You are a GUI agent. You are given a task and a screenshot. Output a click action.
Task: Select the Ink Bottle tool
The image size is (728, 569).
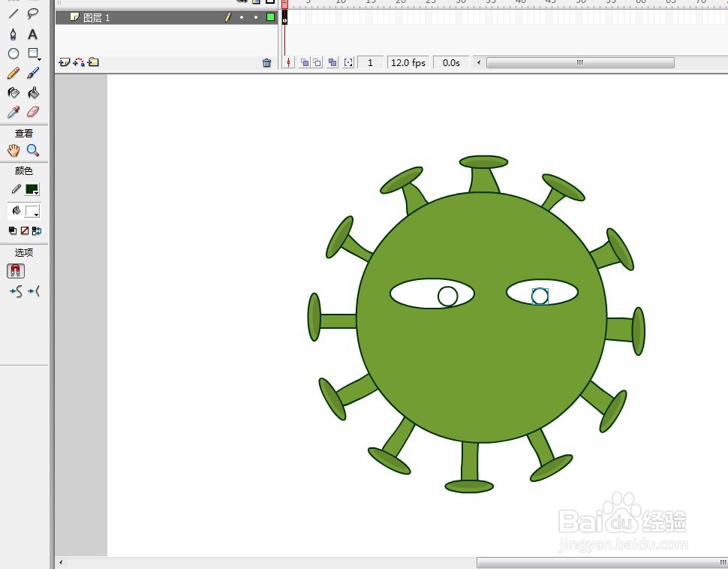tap(13, 93)
